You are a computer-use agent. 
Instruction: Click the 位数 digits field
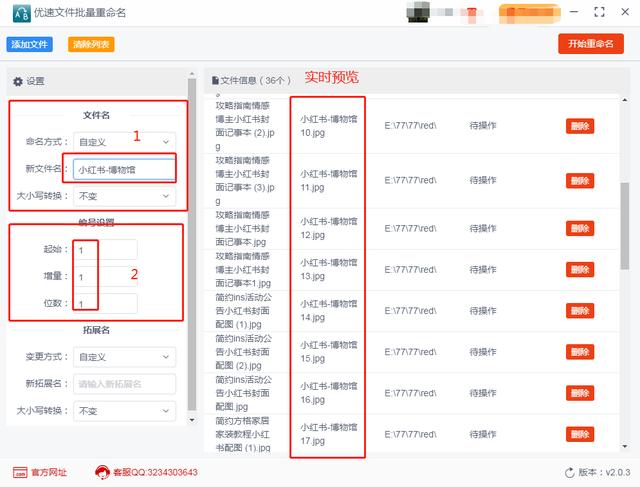105,304
